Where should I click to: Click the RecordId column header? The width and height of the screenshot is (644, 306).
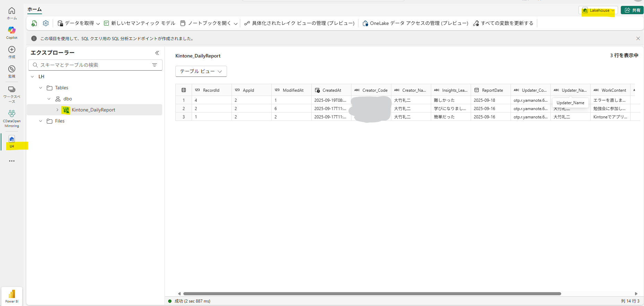point(211,90)
